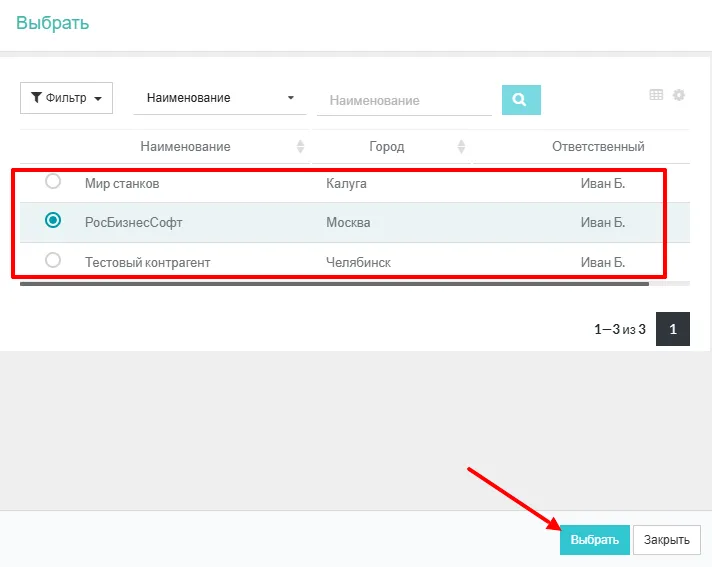Open the gear settings icon
Screen dimensions: 712x567
[679, 95]
